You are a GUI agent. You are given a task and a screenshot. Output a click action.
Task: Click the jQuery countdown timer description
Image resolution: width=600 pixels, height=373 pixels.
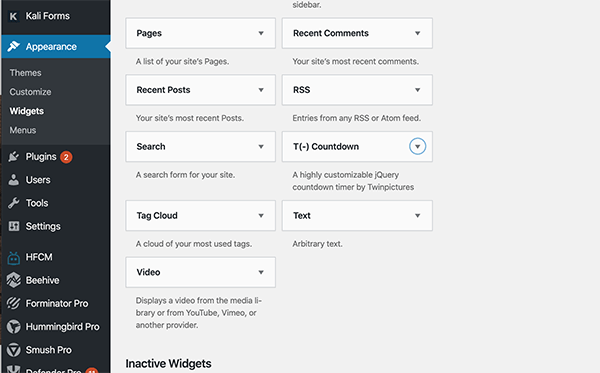353,181
